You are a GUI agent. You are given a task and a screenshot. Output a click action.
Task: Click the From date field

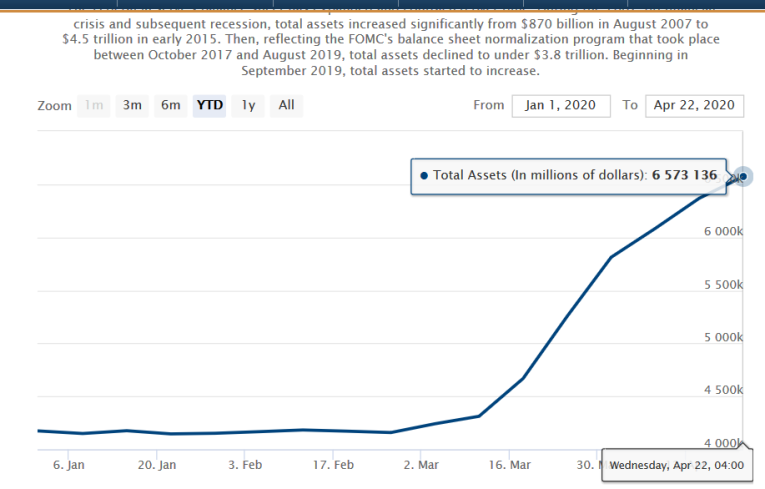pos(560,105)
